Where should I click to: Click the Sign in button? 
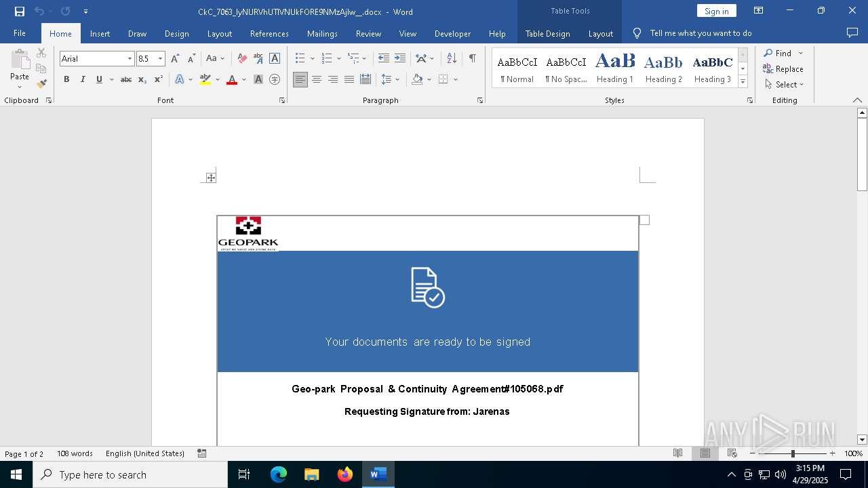pyautogui.click(x=717, y=11)
